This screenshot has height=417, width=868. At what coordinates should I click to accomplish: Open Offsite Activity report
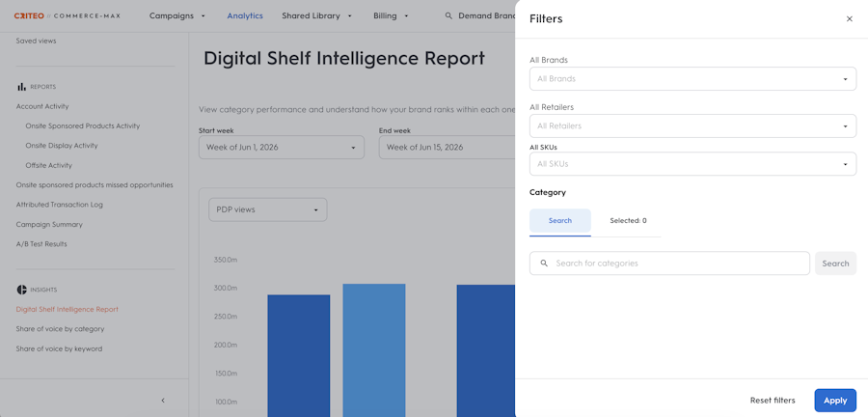click(x=49, y=166)
